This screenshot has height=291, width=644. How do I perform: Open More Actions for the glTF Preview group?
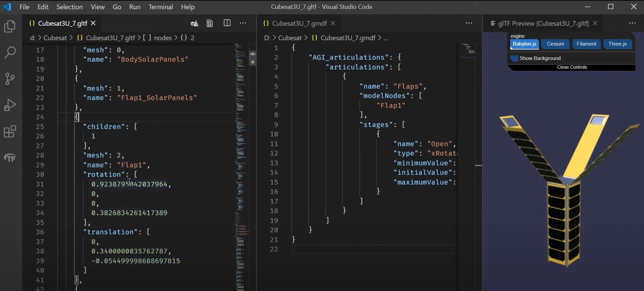click(632, 23)
